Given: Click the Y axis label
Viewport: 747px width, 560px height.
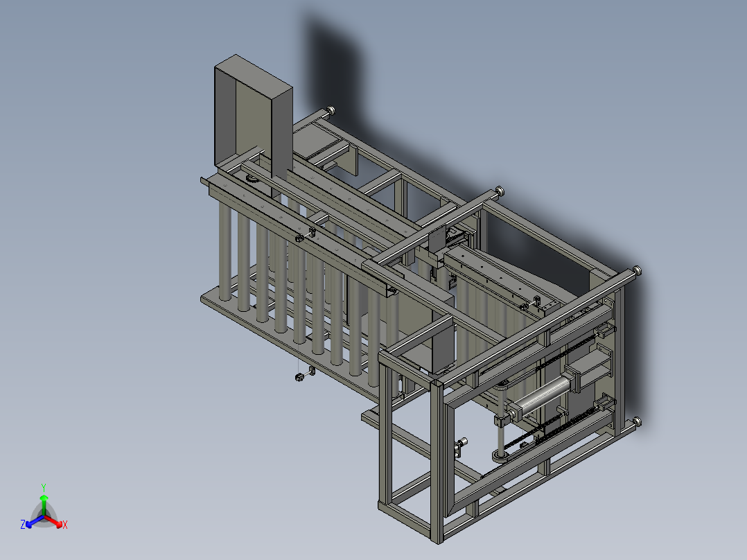Looking at the screenshot, I should [44, 486].
